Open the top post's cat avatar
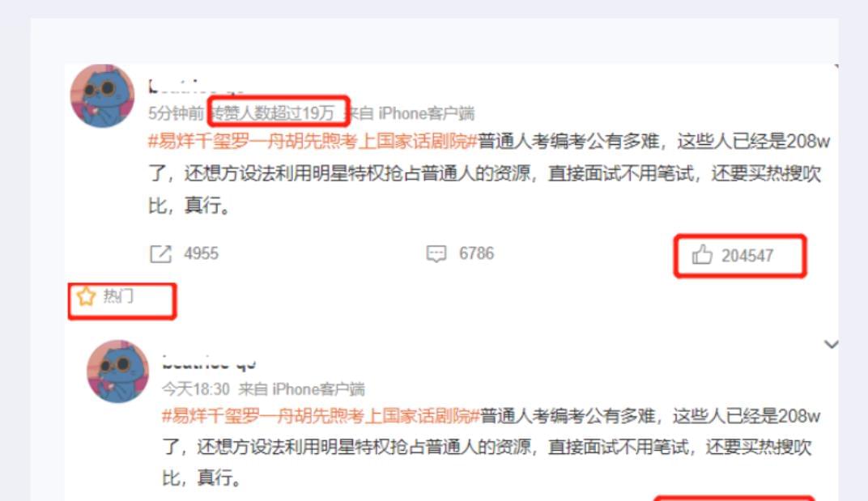 pos(102,96)
